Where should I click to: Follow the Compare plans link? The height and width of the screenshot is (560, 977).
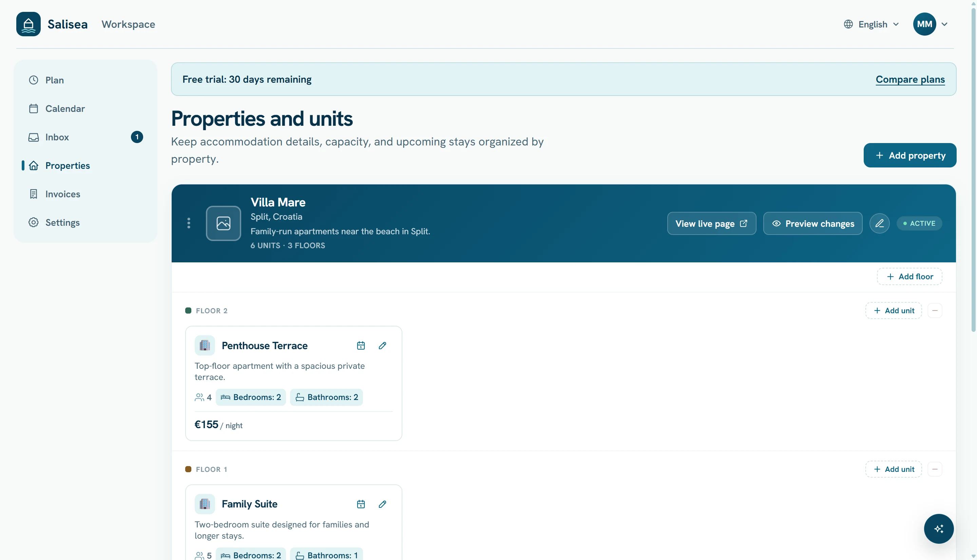click(x=910, y=79)
